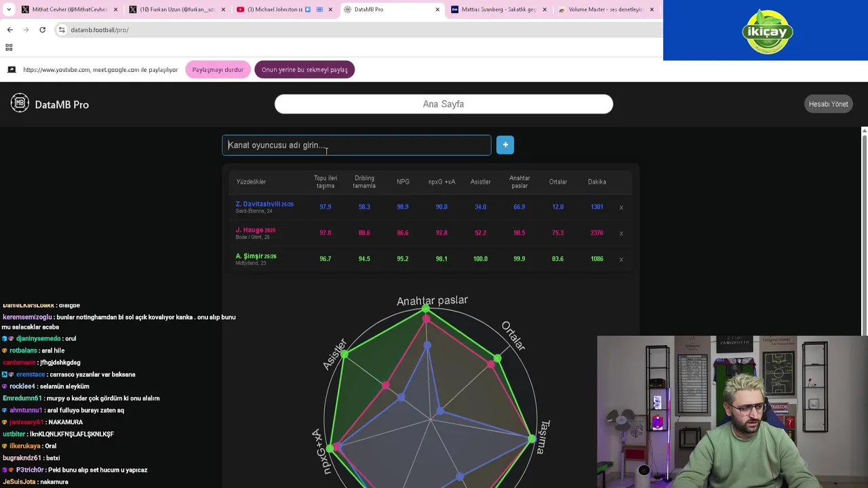Click the npxG +xA column header
Image resolution: width=868 pixels, height=488 pixels.
click(x=441, y=182)
